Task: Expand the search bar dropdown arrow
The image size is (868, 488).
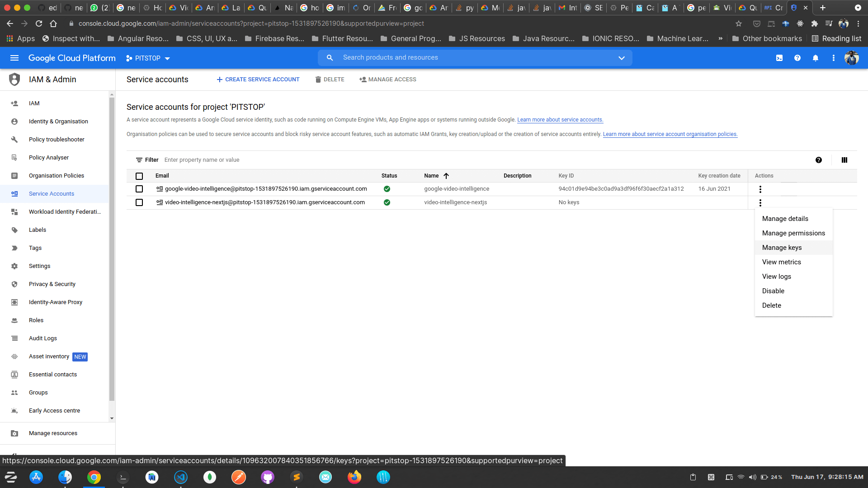Action: tap(622, 58)
